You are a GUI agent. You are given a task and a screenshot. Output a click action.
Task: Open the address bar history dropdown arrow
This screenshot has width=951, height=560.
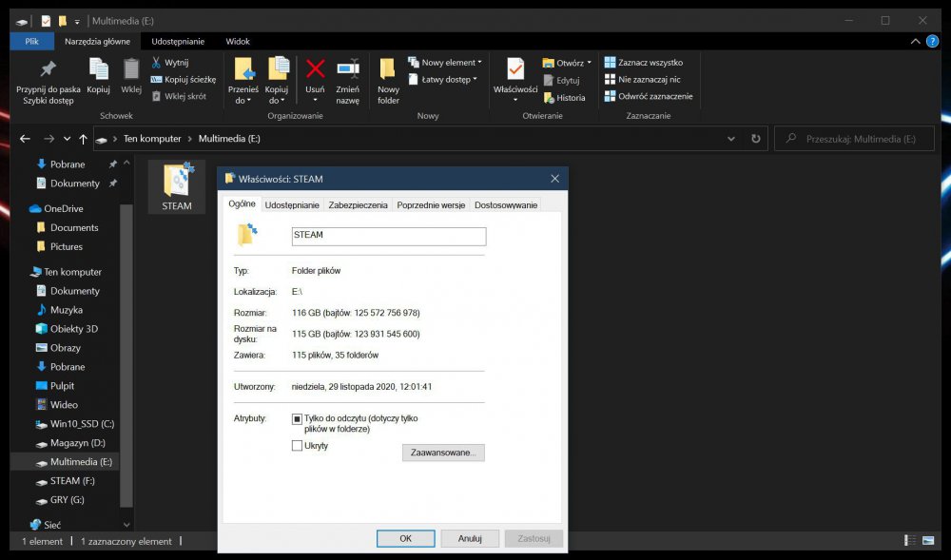point(730,139)
